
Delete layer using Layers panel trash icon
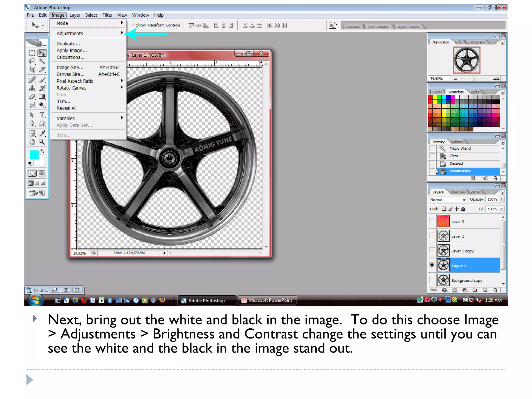point(495,290)
